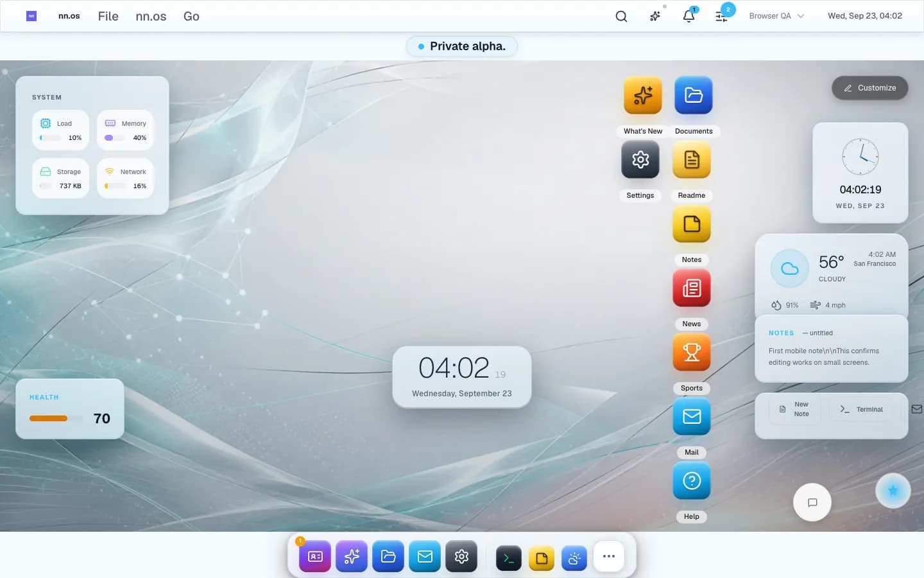Viewport: 924px width, 578px height.
Task: Open the untitled note in Notes widget
Action: 832,348
